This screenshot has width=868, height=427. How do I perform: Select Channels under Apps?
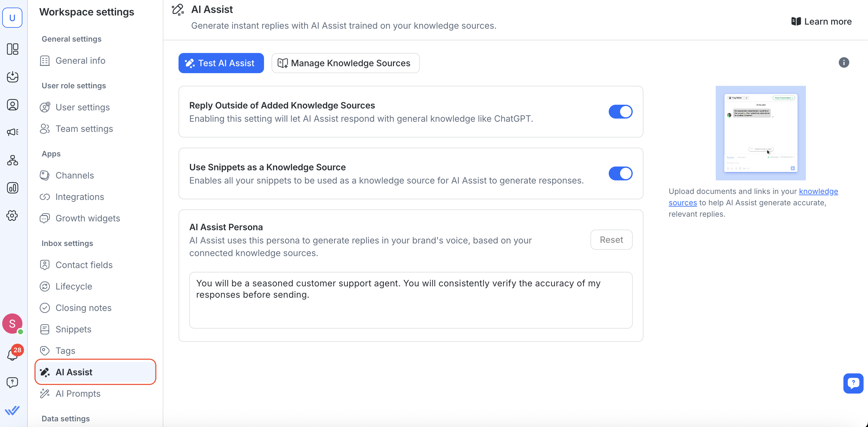pyautogui.click(x=74, y=175)
